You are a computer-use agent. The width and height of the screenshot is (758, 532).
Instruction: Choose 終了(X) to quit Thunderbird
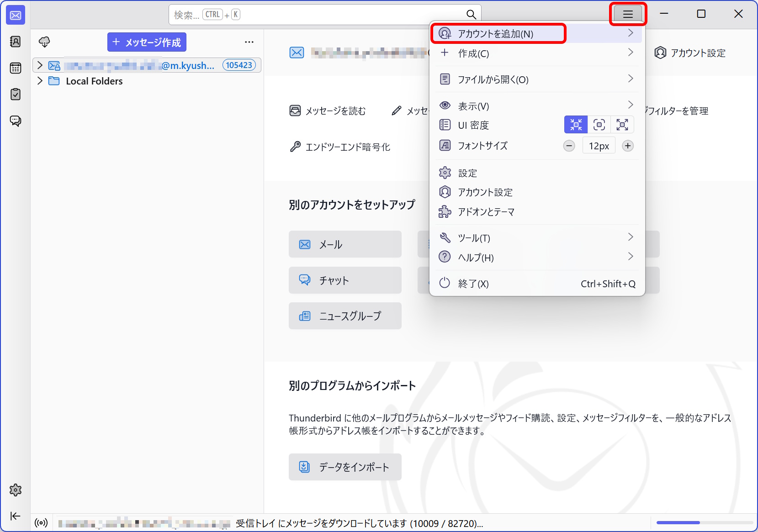(x=537, y=284)
